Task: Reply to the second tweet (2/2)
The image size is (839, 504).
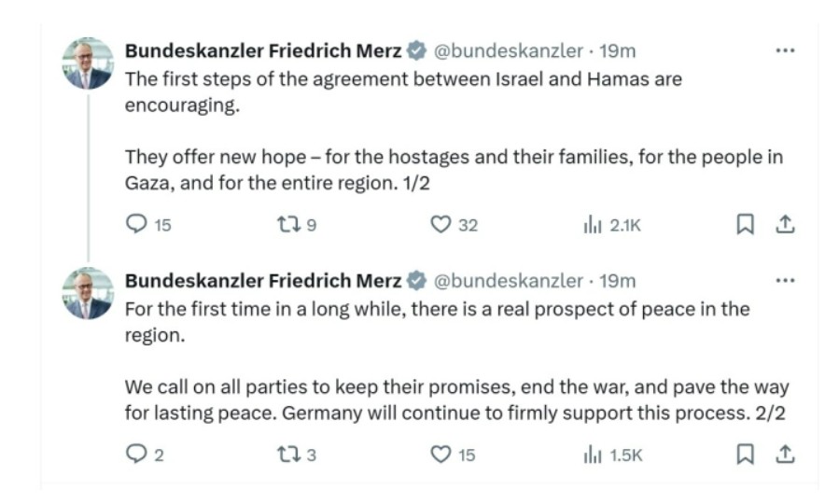Action: pos(136,455)
